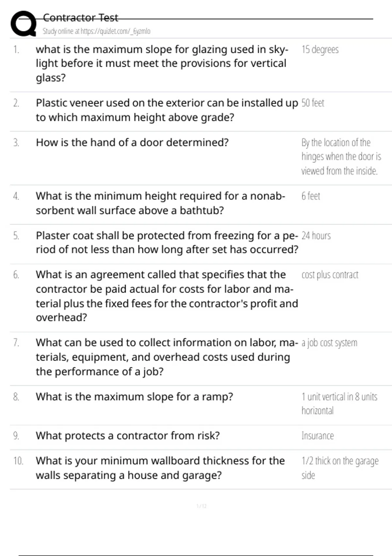Image resolution: width=392 pixels, height=556 pixels.
Task: Click the answer 6 feet
Action: (310, 196)
